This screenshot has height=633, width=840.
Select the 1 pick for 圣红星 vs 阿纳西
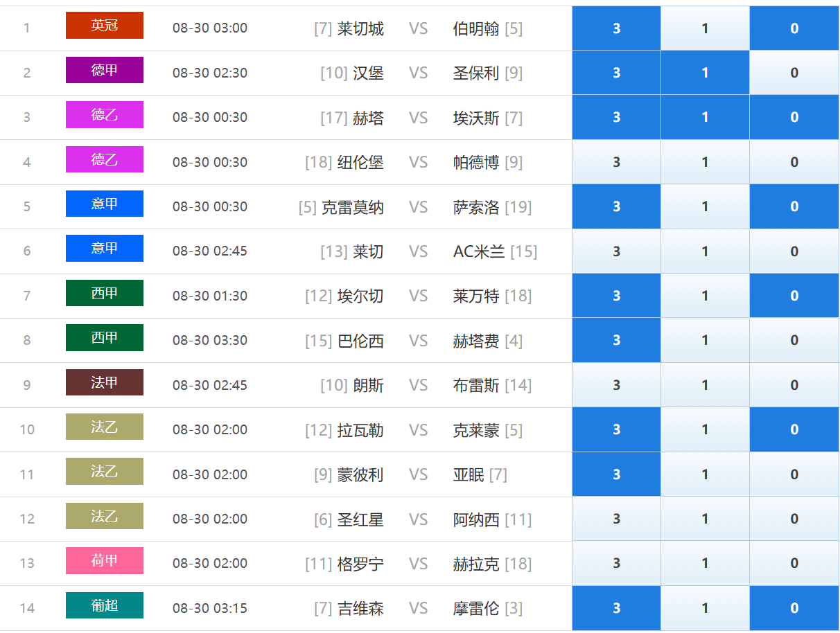point(705,519)
